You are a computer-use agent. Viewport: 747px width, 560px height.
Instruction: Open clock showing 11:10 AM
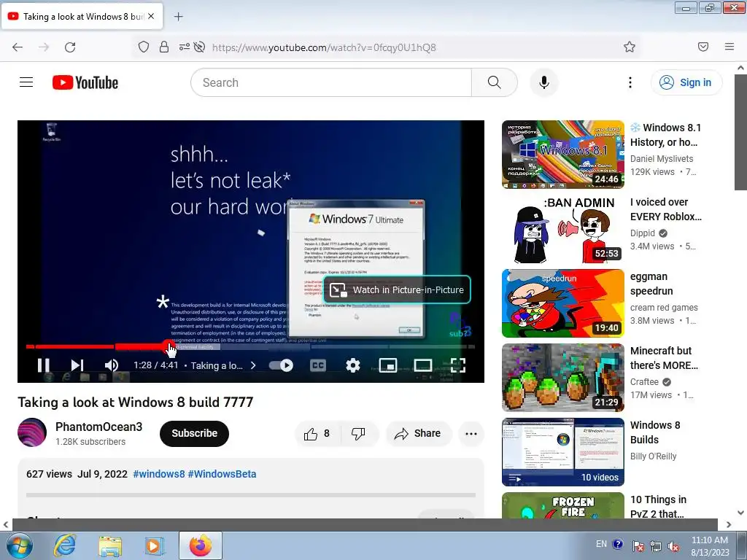(710, 546)
